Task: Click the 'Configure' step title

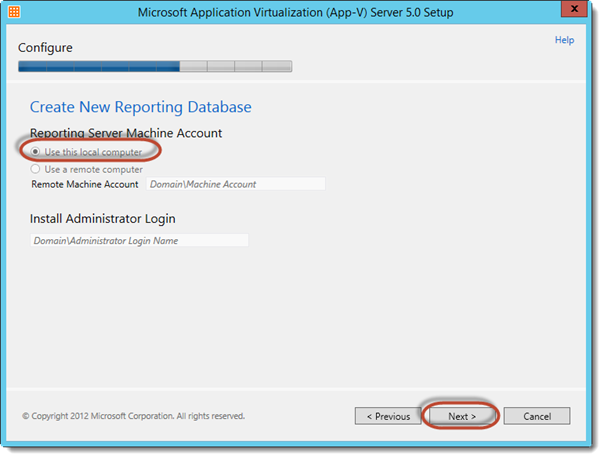Action: pos(45,48)
